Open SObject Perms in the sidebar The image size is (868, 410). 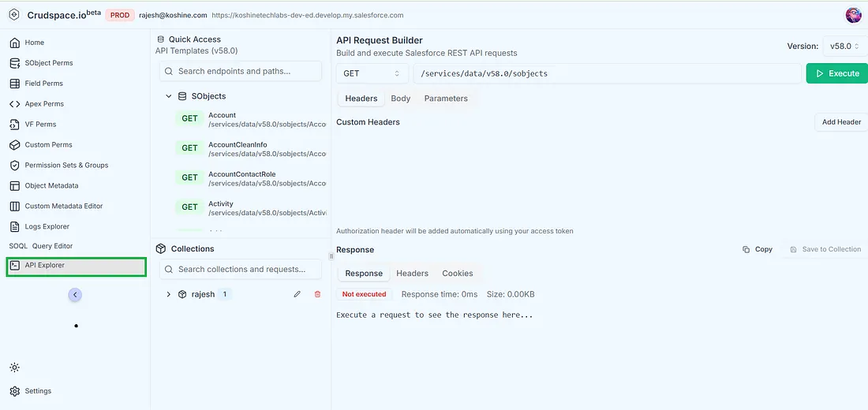pyautogui.click(x=48, y=63)
